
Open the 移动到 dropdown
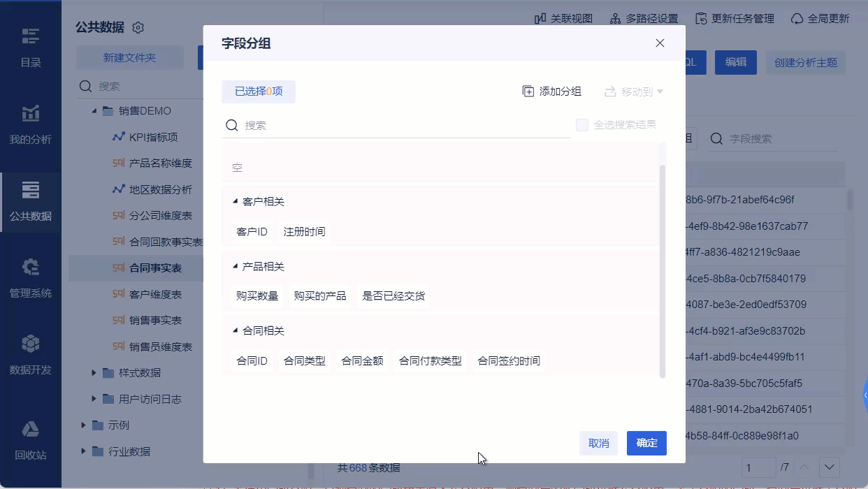634,92
